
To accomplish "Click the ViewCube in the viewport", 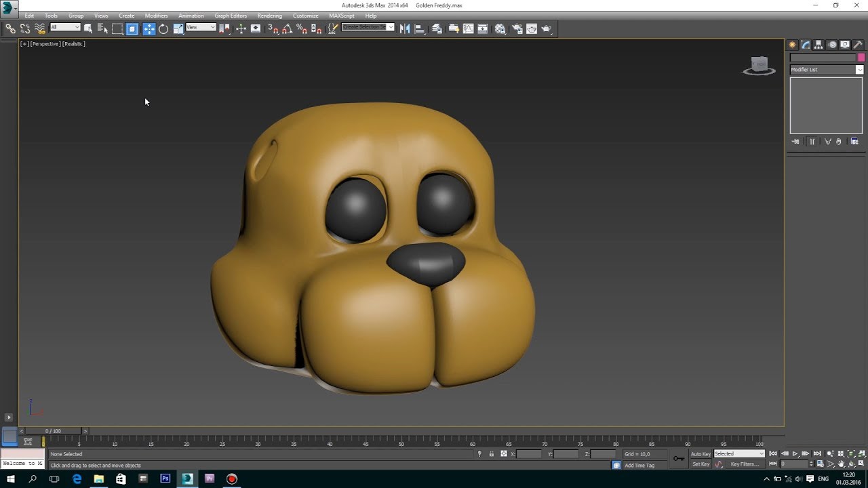I will point(759,66).
